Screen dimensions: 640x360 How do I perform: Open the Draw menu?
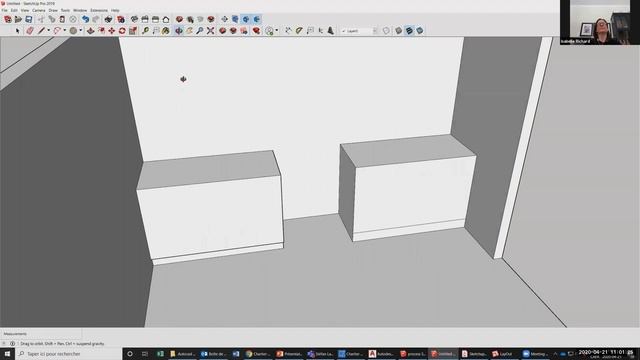(x=53, y=10)
